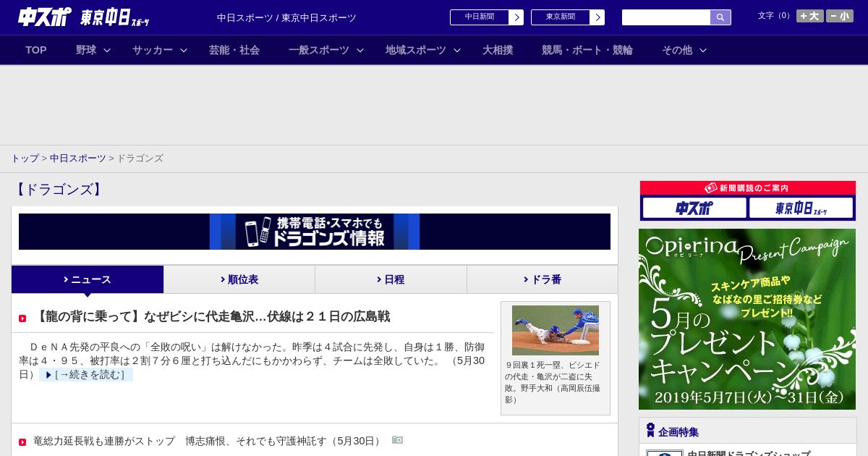Open the 野球 menu item
Screen dimensions: 868x456
click(x=86, y=50)
